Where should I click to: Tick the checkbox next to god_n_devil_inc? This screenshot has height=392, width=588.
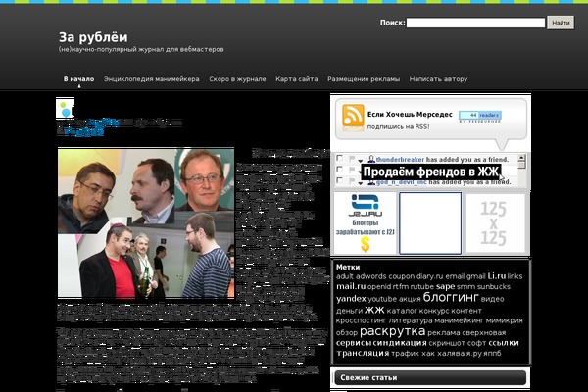[339, 180]
